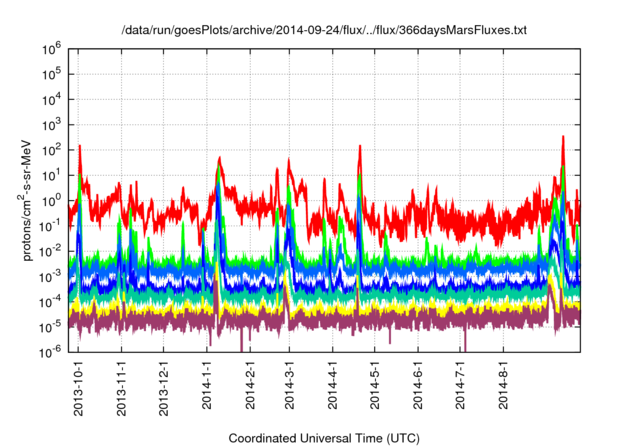640x448 pixels.
Task: Select the 2013-11-1 x-axis date label
Action: pos(121,388)
